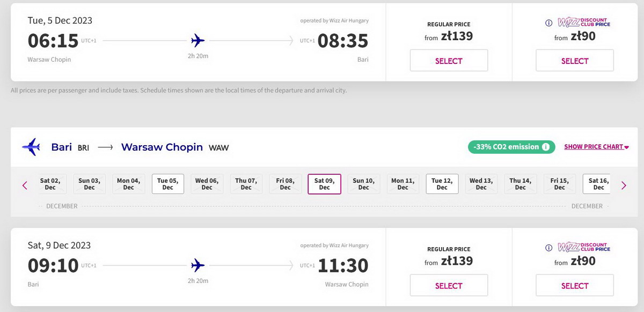The height and width of the screenshot is (312, 644).
Task: Pick the Sat 09, Dec date tab
Action: (x=324, y=184)
